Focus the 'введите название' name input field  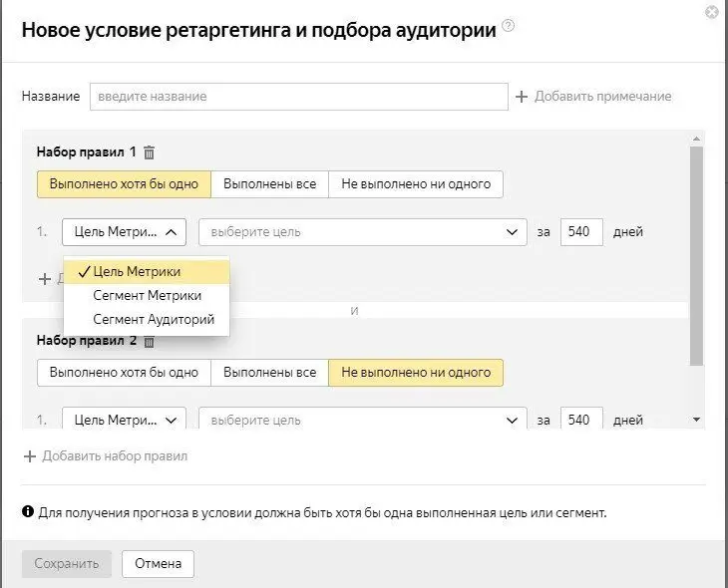299,97
